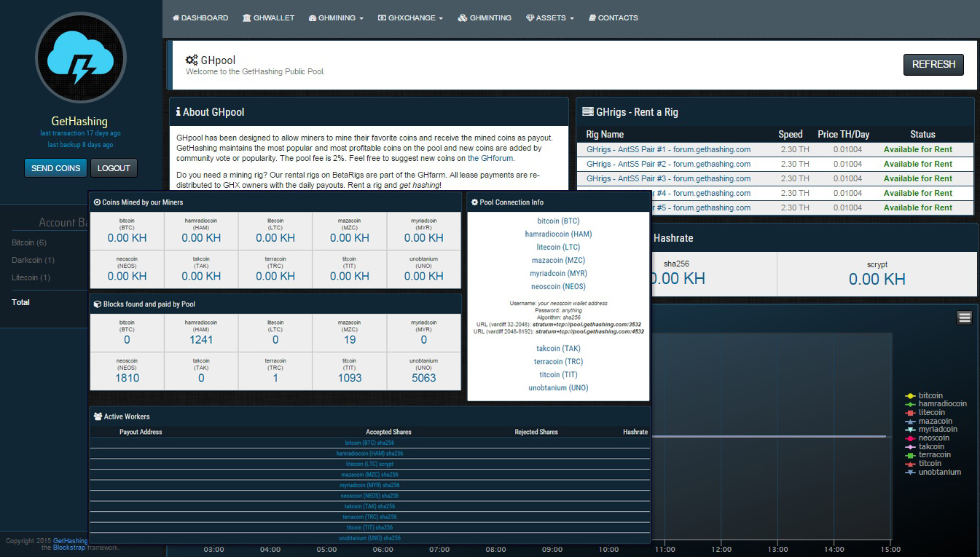The width and height of the screenshot is (980, 557).
Task: Expand litecoin (LTC) pool connection info
Action: 558,247
